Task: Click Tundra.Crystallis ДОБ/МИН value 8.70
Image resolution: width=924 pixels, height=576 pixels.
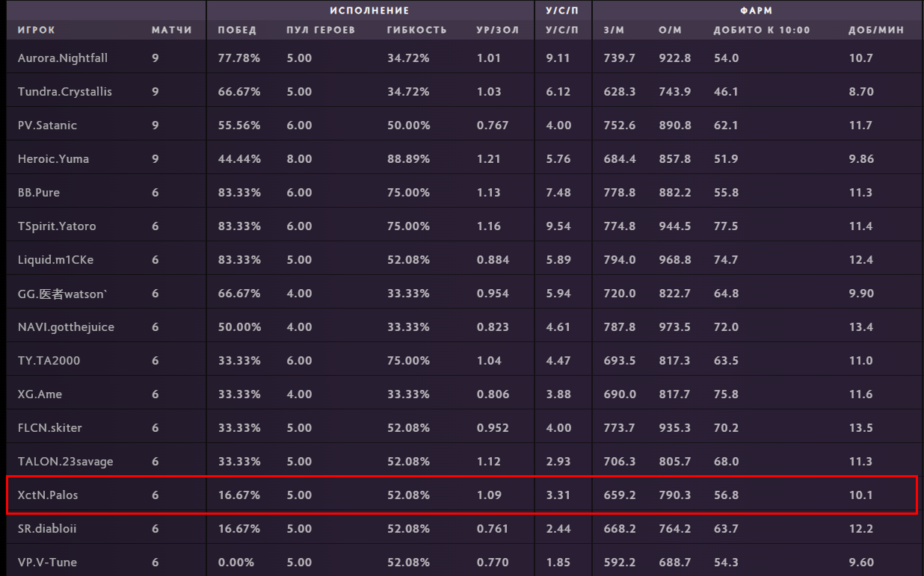Action: [x=860, y=91]
